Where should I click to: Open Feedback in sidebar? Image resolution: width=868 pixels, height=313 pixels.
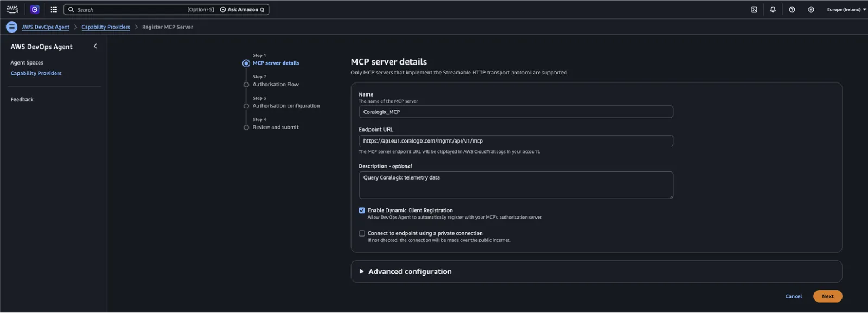(22, 100)
